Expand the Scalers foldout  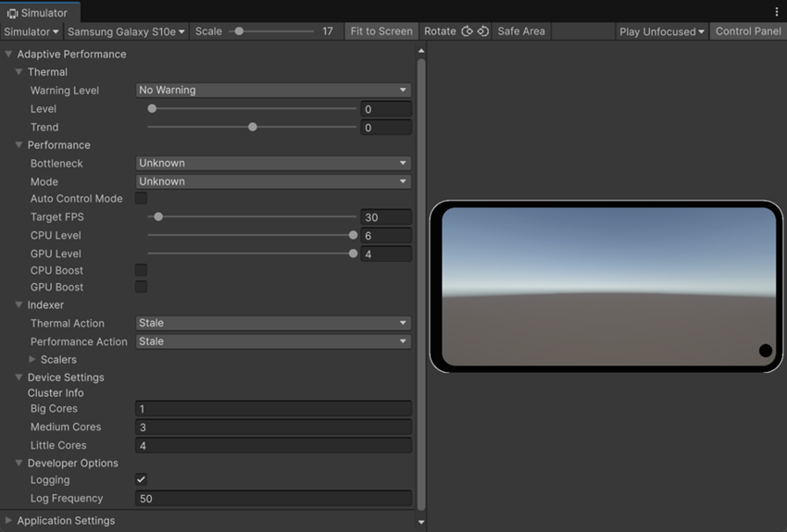pyautogui.click(x=33, y=360)
